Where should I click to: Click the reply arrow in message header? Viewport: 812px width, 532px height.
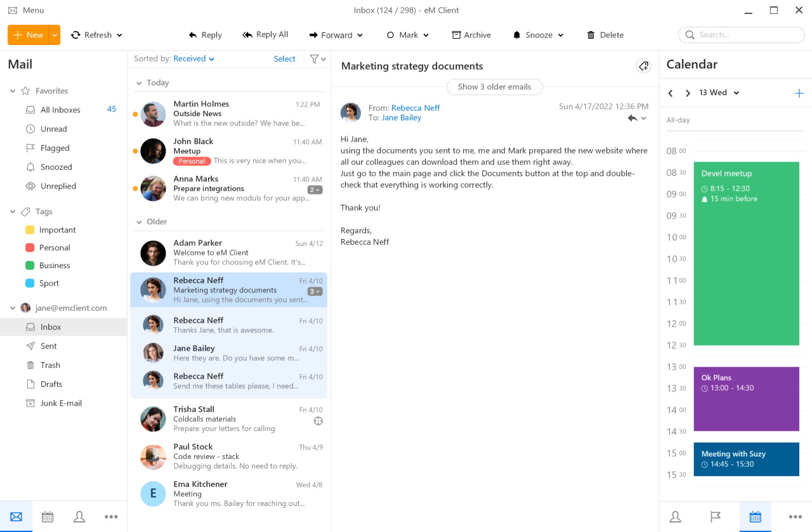(x=632, y=119)
